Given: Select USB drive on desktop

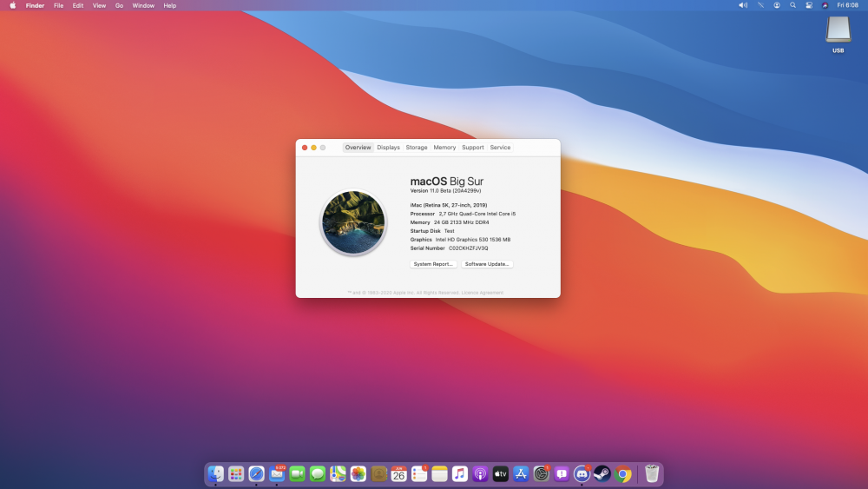Looking at the screenshot, I should tap(838, 35).
